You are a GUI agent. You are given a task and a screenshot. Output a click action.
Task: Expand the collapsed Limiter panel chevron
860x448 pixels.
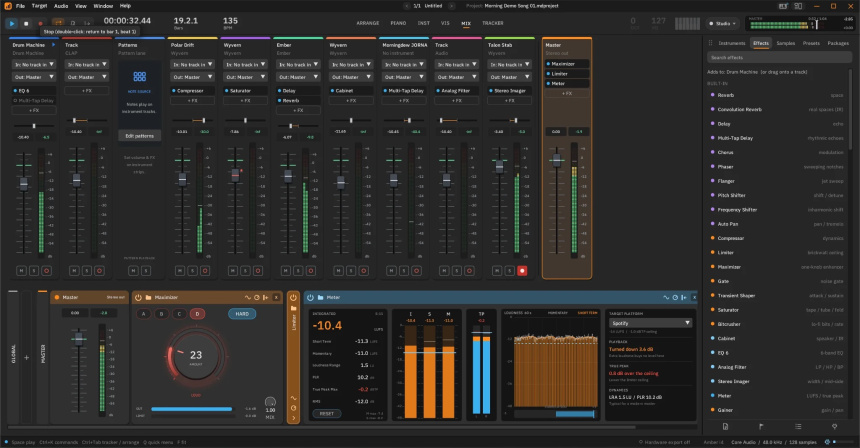coord(293,418)
